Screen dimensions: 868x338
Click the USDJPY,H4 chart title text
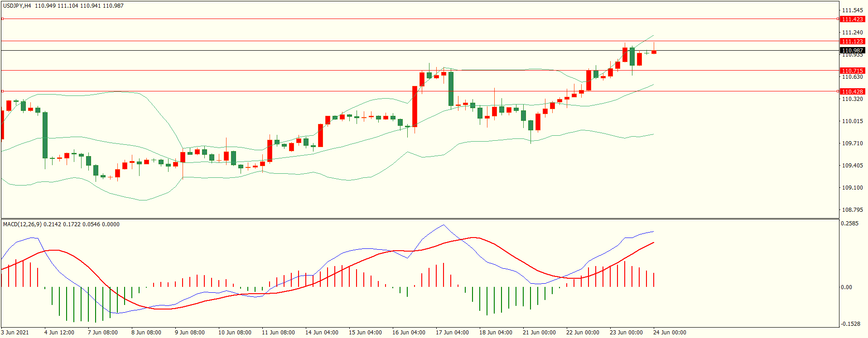(x=17, y=6)
